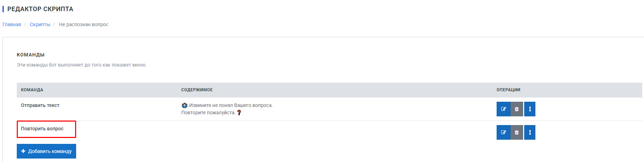644x162 pixels.
Task: Click the "КОМАНДА" column header
Action: pyautogui.click(x=32, y=90)
